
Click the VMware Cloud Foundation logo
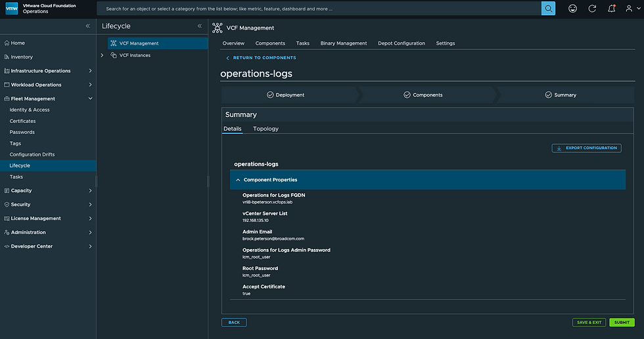coord(11,9)
